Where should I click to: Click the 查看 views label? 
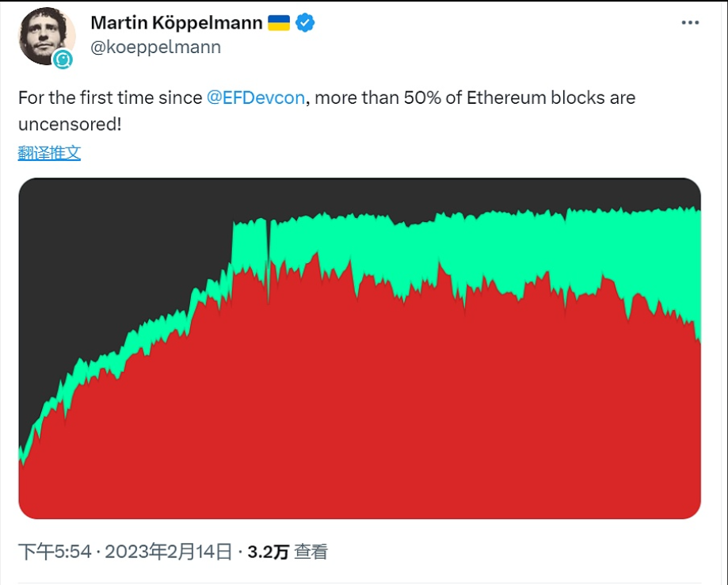(x=311, y=552)
